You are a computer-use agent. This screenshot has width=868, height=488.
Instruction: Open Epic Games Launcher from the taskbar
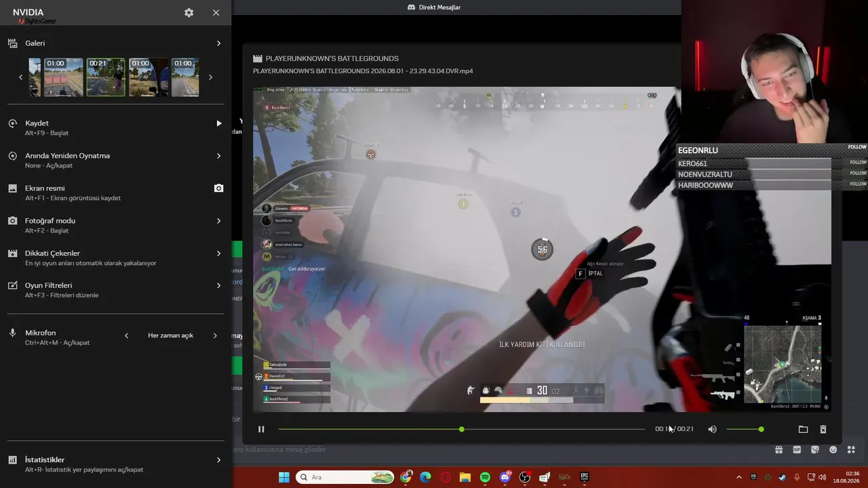(584, 477)
